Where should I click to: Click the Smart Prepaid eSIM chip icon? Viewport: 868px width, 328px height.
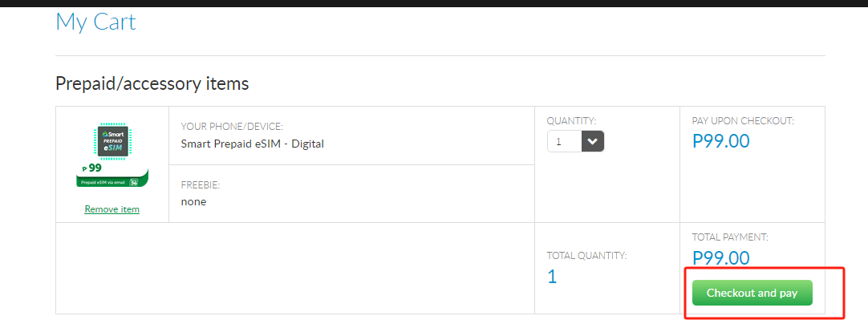[x=112, y=141]
